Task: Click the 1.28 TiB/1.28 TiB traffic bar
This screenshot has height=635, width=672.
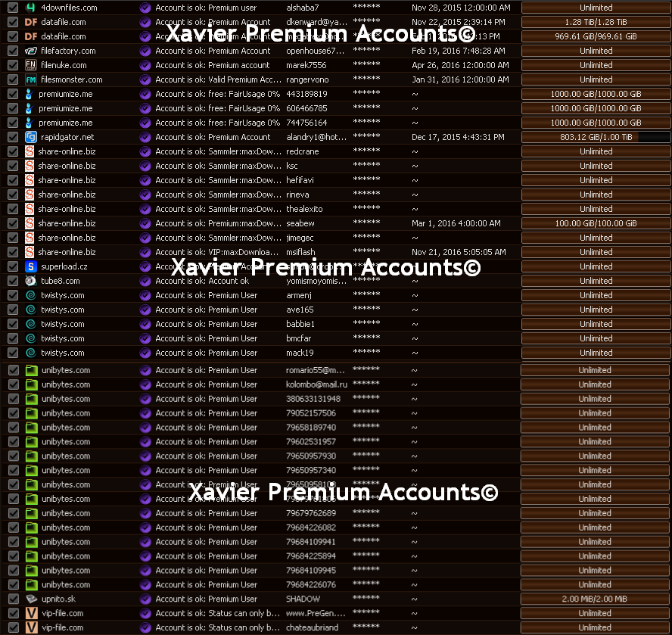Action: point(596,22)
